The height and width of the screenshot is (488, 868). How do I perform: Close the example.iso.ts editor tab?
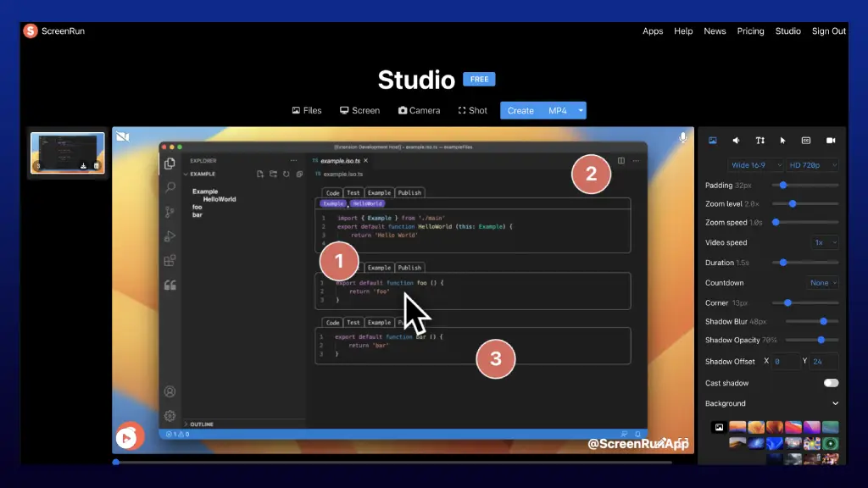[x=366, y=160]
